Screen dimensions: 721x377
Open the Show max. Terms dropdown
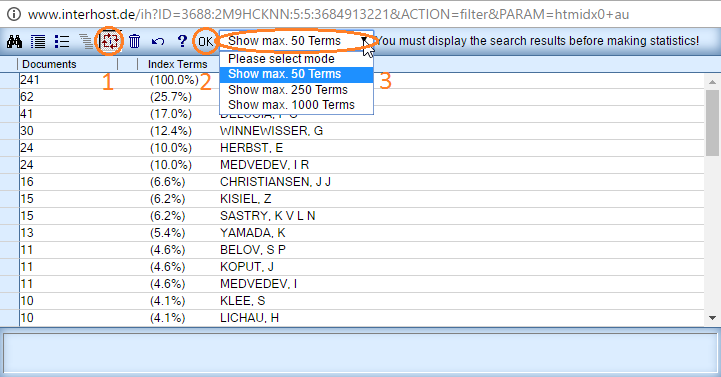coord(296,41)
